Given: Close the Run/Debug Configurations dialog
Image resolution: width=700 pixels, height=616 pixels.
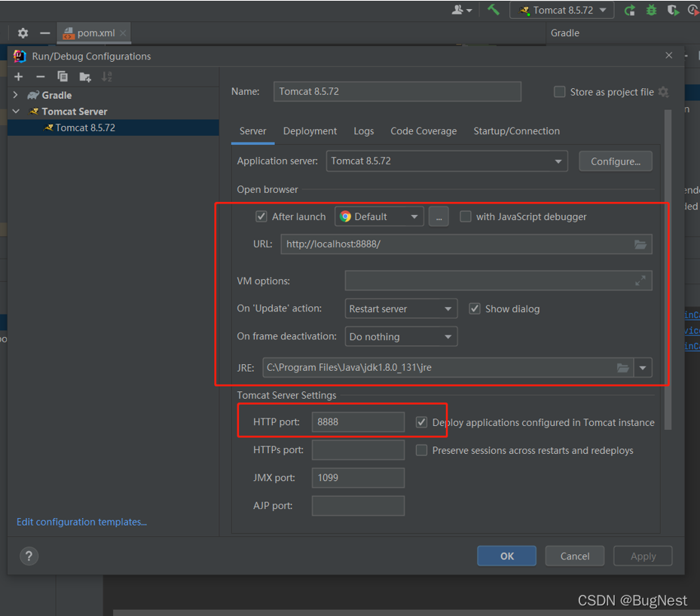Looking at the screenshot, I should [x=669, y=55].
